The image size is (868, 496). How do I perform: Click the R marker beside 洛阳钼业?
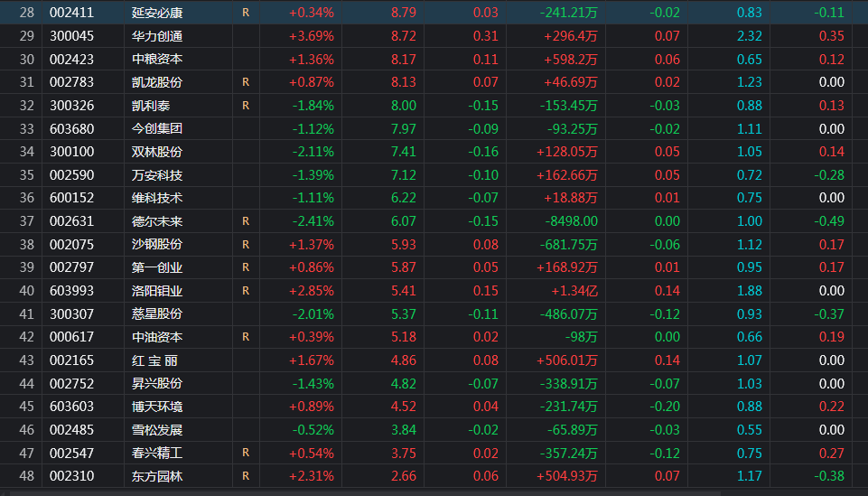click(x=246, y=291)
